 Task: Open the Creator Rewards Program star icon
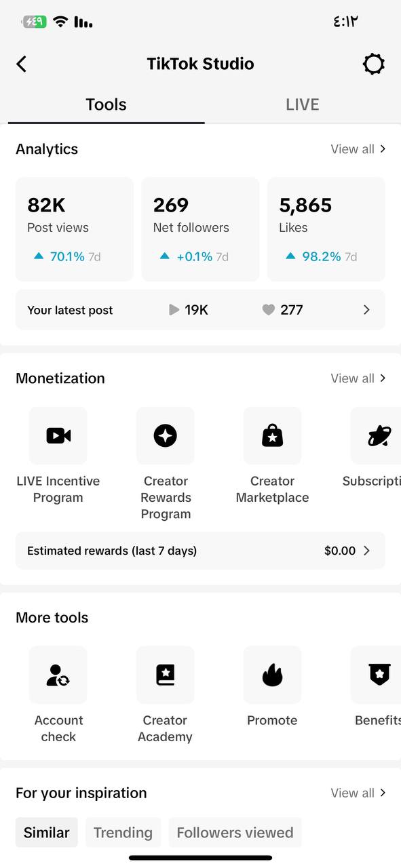click(165, 435)
